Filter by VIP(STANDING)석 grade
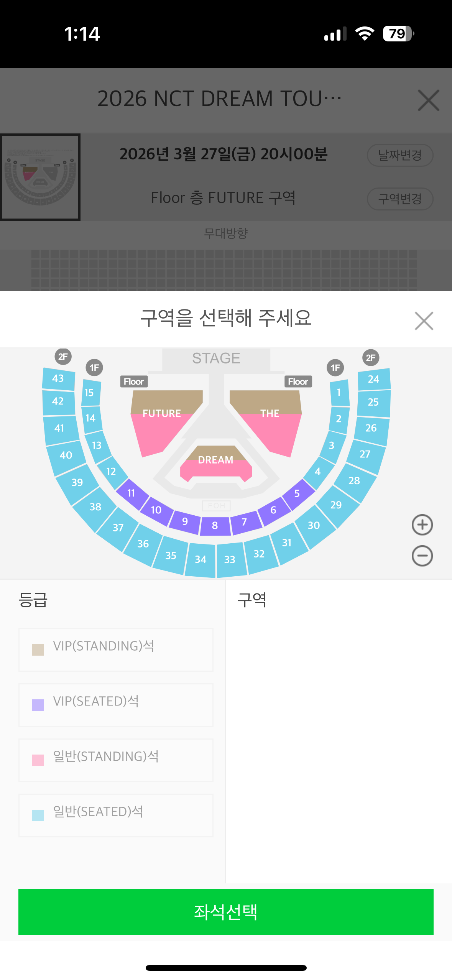The width and height of the screenshot is (452, 980). click(x=116, y=649)
